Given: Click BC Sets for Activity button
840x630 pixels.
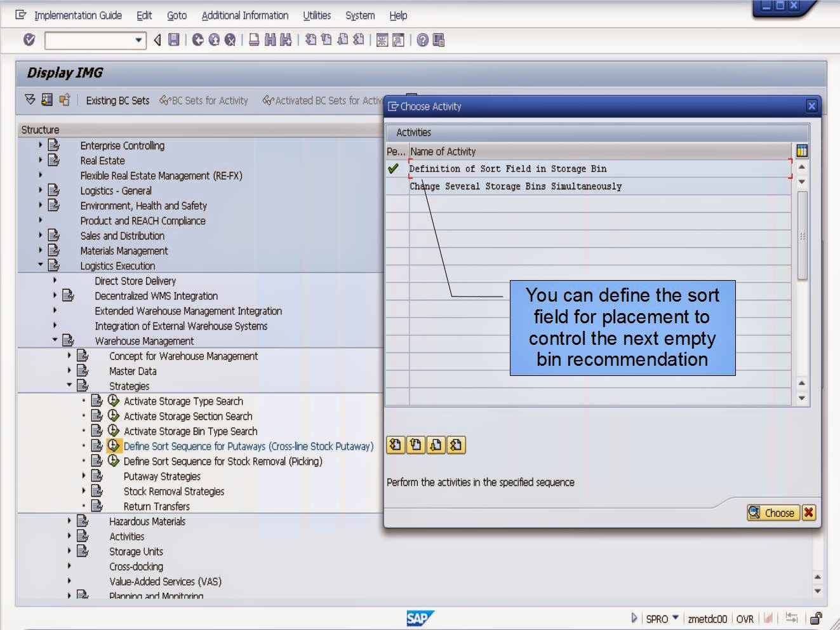Looking at the screenshot, I should coord(203,100).
